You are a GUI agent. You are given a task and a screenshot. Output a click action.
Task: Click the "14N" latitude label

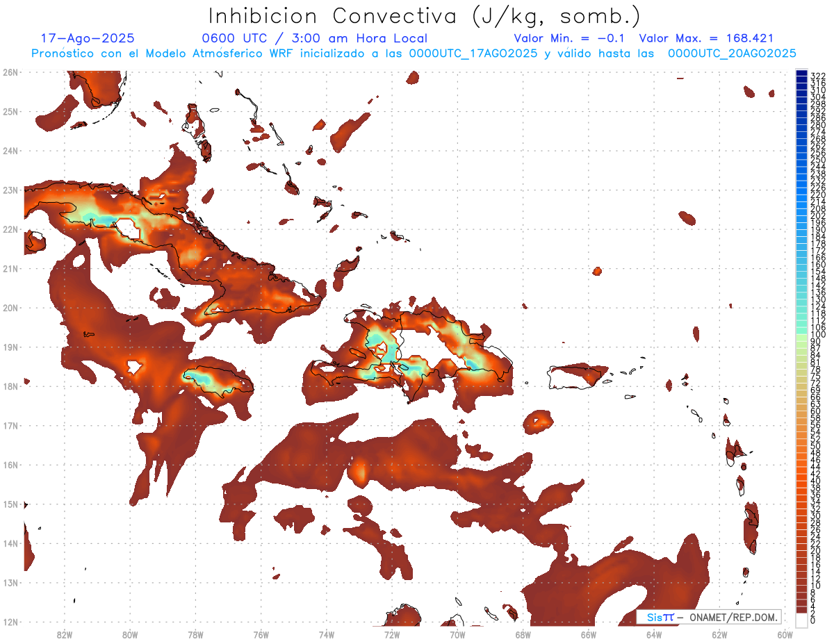[10, 543]
